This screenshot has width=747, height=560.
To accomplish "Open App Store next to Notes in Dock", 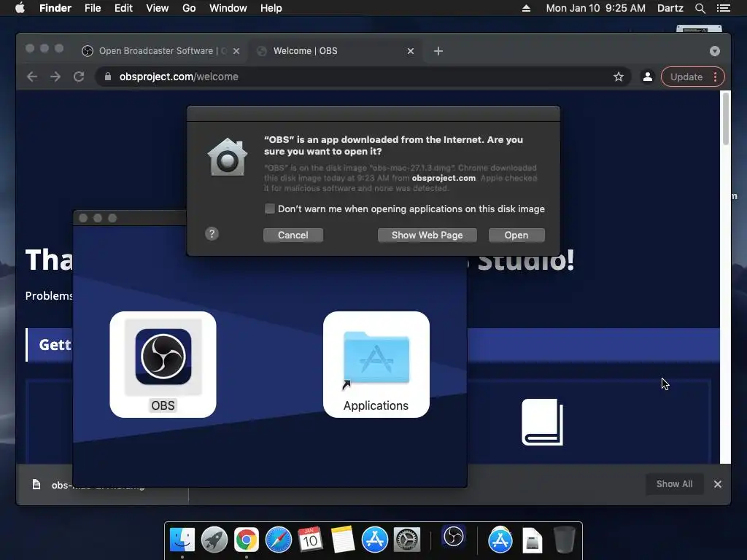I will (x=374, y=540).
